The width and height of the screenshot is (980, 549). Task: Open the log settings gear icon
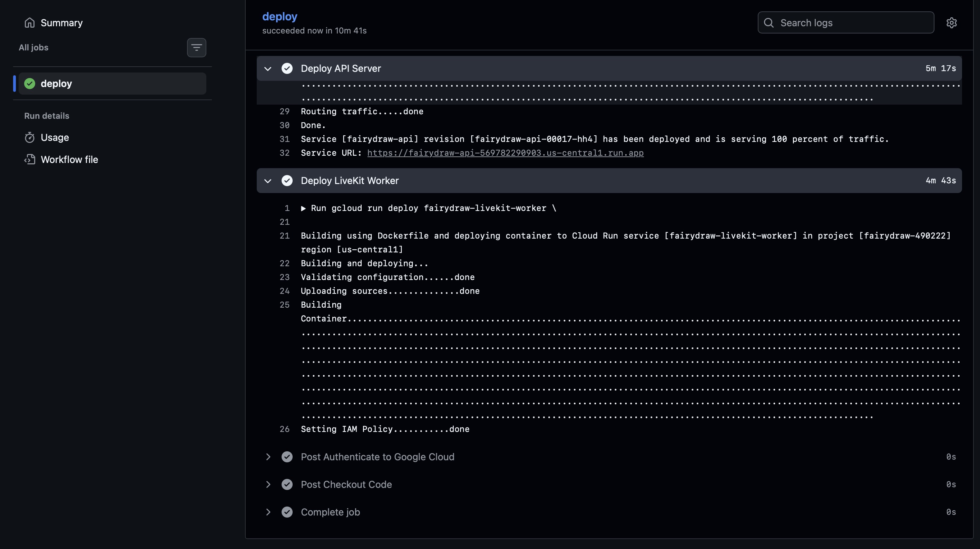point(951,23)
